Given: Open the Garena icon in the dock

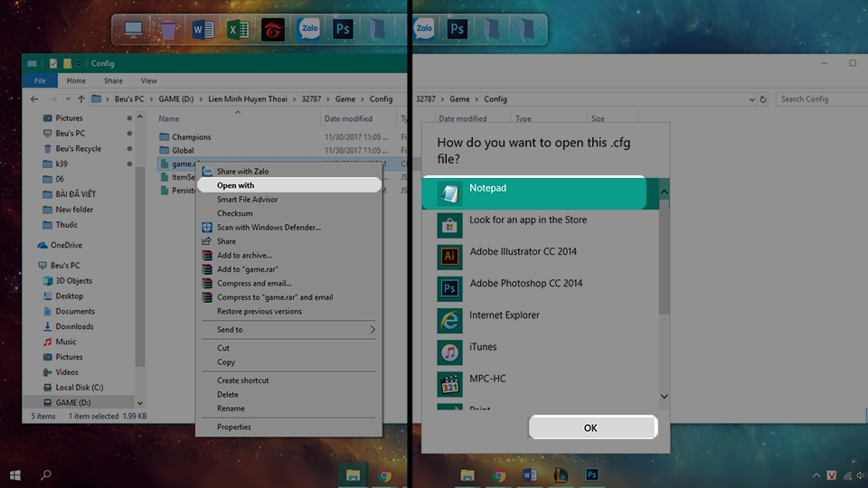Looking at the screenshot, I should click(x=273, y=29).
